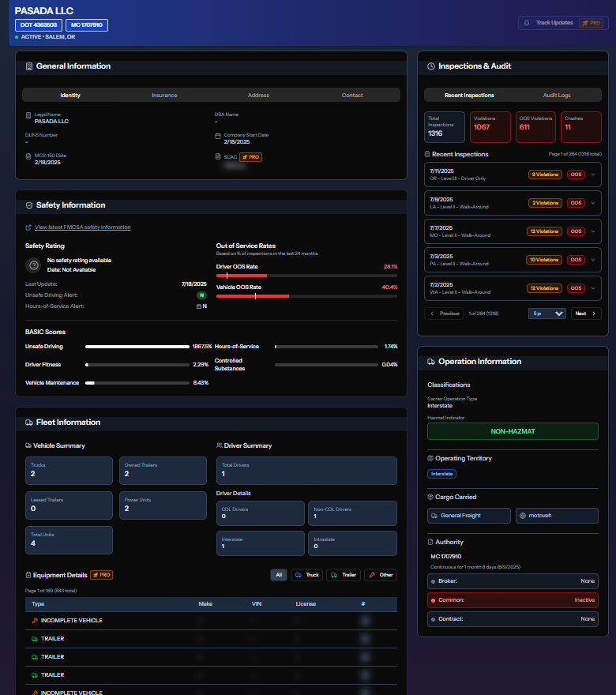Click the external link icon beside FMCSA link
Viewport: 616px width, 695px height.
(x=28, y=227)
